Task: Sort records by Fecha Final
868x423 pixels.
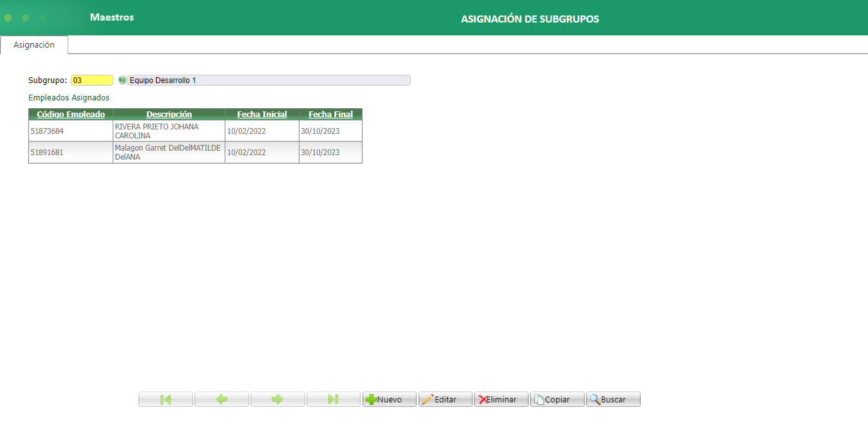Action: [x=330, y=114]
